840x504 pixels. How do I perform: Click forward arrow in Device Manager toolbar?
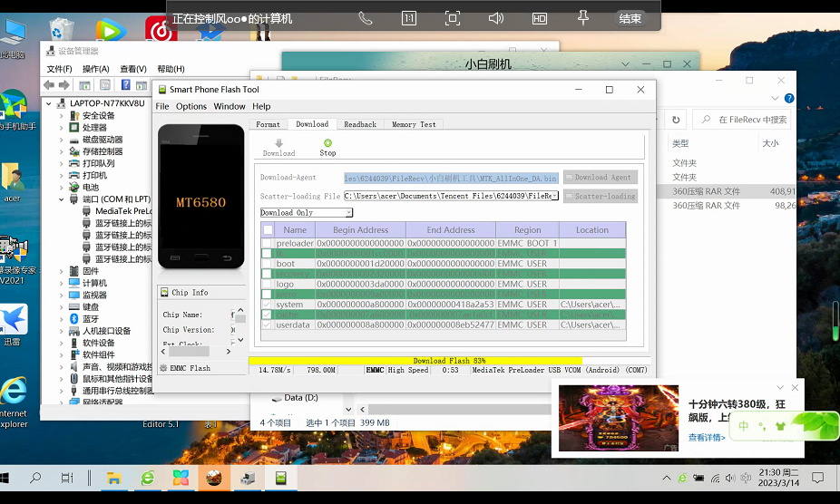[63, 85]
